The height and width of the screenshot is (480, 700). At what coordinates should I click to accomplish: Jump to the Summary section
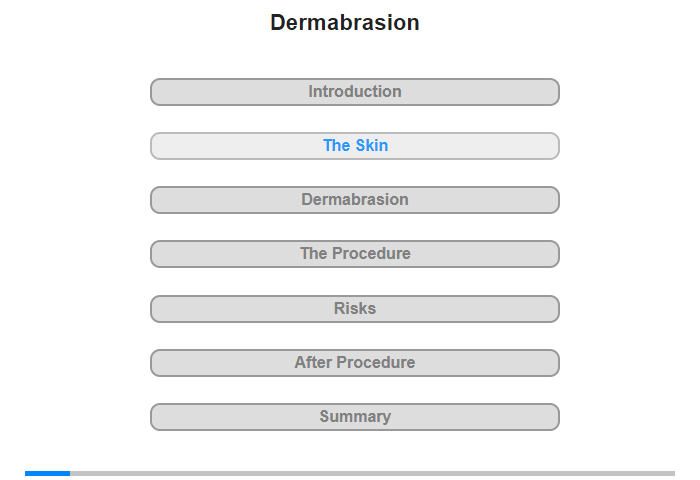click(x=354, y=417)
